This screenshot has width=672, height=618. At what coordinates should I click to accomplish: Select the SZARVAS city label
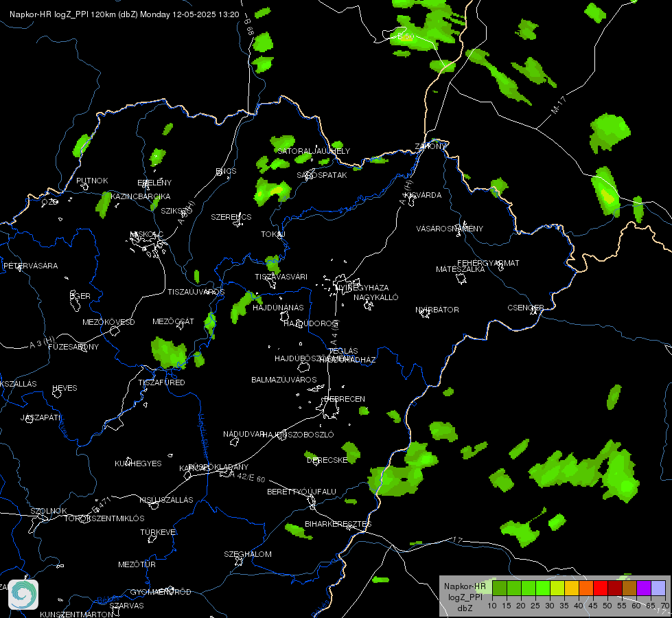(x=126, y=606)
